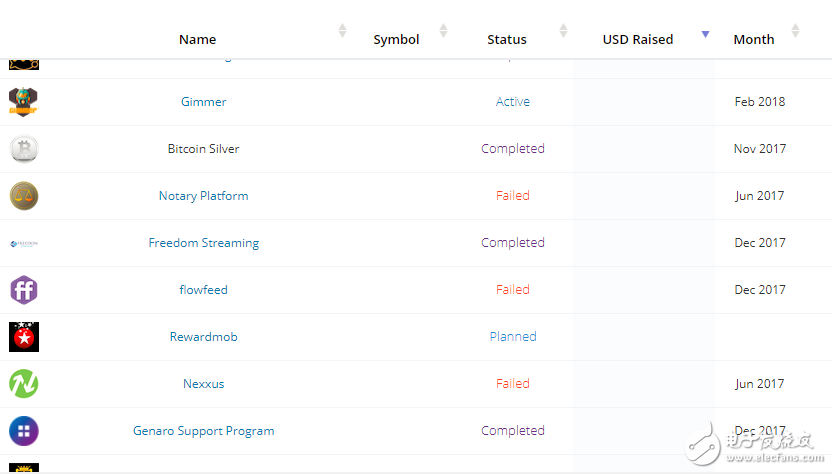Click the Notary Platform scales icon
The width and height of the screenshot is (832, 474).
[24, 196]
